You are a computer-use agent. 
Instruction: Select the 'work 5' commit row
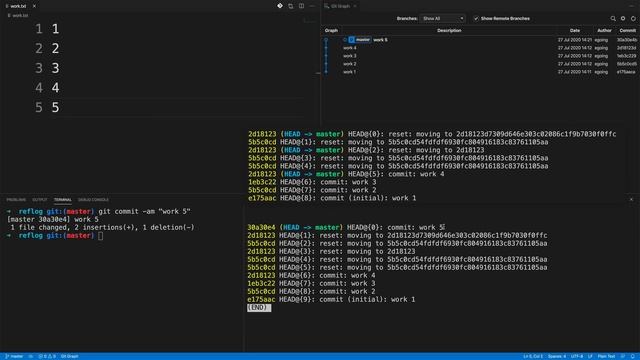tap(480, 40)
